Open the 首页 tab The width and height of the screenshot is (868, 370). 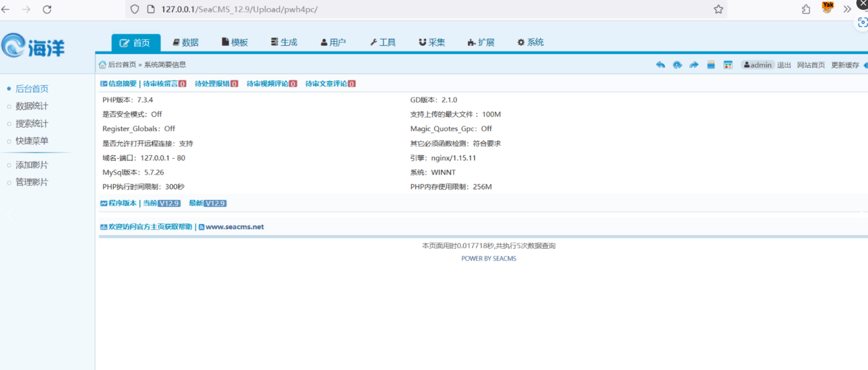[136, 43]
